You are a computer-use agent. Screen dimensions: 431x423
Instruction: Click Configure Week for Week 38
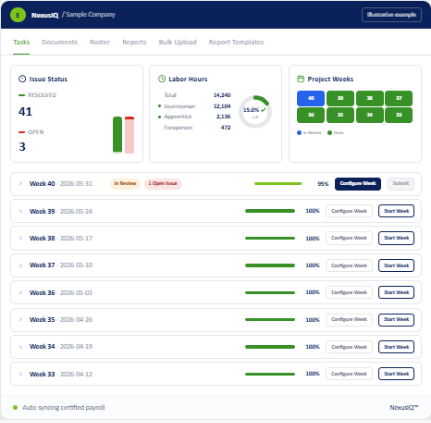coord(349,238)
